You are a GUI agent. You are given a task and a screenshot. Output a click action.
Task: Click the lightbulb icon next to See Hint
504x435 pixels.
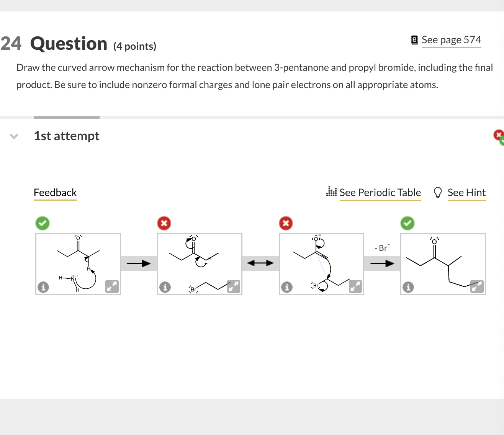[x=438, y=192]
